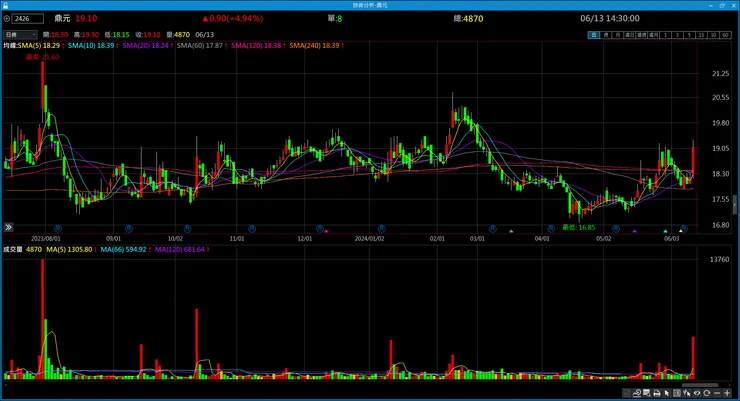740x401 pixels.
Task: Switch to the 60-minute timeframe button
Action: click(x=725, y=35)
